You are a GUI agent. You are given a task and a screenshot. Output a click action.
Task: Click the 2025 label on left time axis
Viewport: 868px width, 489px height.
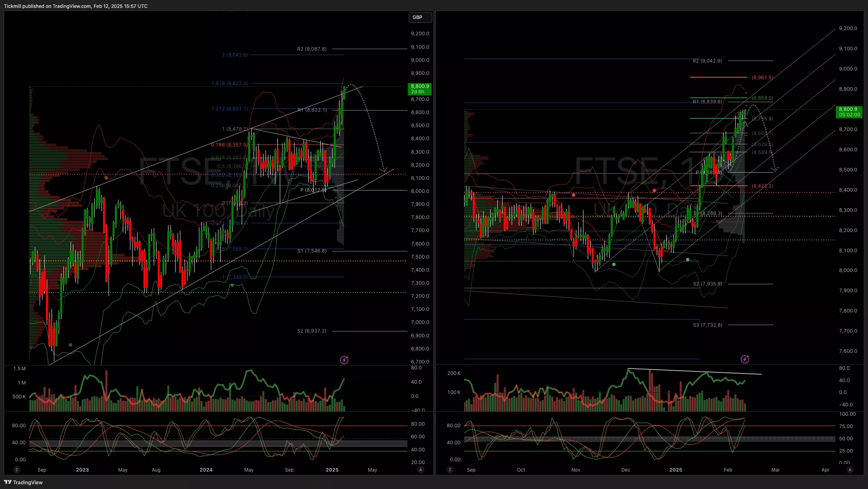(332, 470)
